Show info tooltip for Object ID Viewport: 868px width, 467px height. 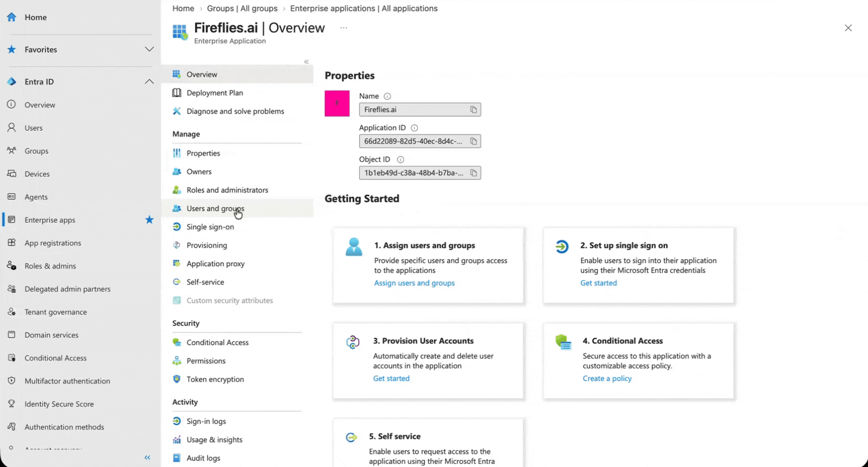tap(400, 159)
